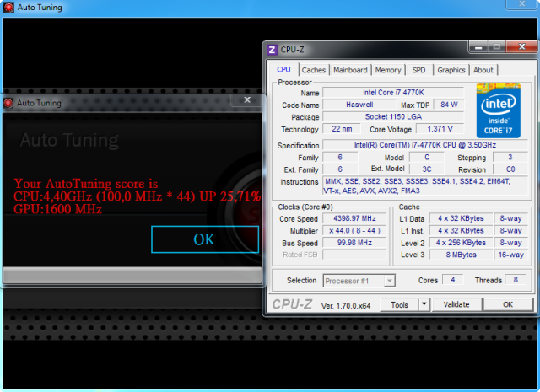Click the L1 Data 4 x 32 KBytes value

pos(461,218)
